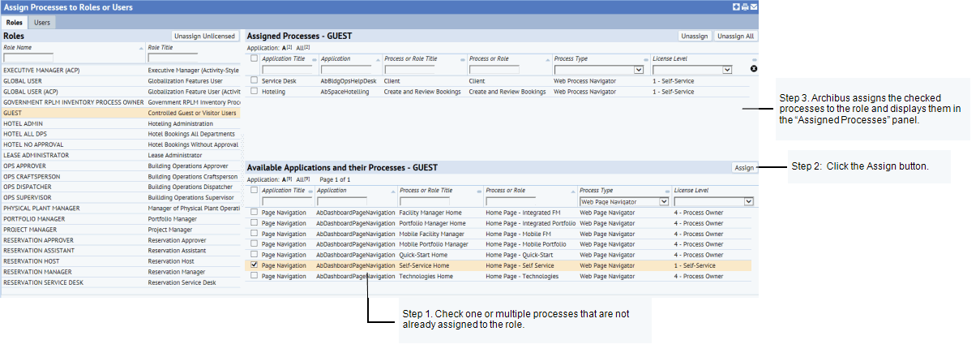Click the Unassign button
Image resolution: width=980 pixels, height=353 pixels.
tap(695, 36)
